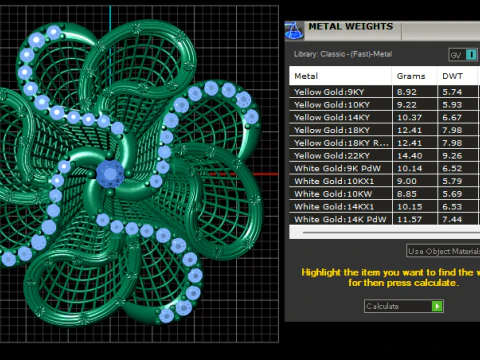Click the green Calculate arrow button

(437, 306)
